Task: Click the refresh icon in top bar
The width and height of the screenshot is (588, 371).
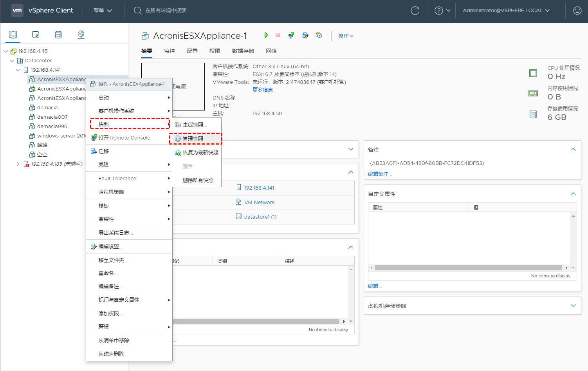Action: coord(415,11)
